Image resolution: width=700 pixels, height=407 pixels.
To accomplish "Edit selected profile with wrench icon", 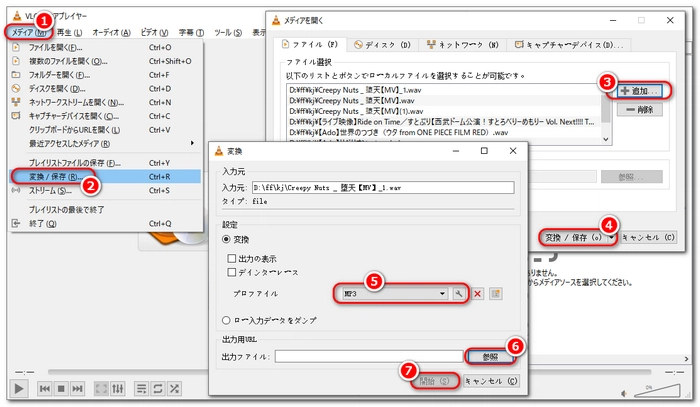I will (x=458, y=293).
